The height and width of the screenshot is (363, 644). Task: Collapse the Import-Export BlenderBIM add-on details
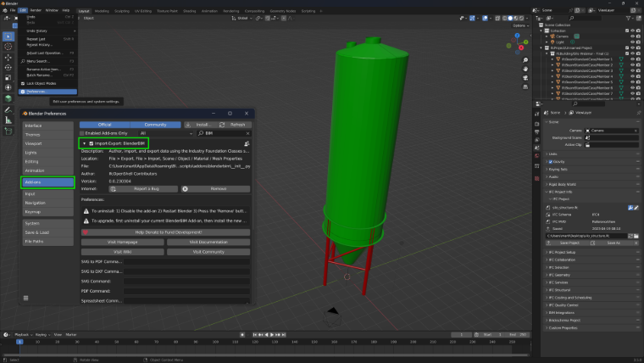pyautogui.click(x=84, y=143)
